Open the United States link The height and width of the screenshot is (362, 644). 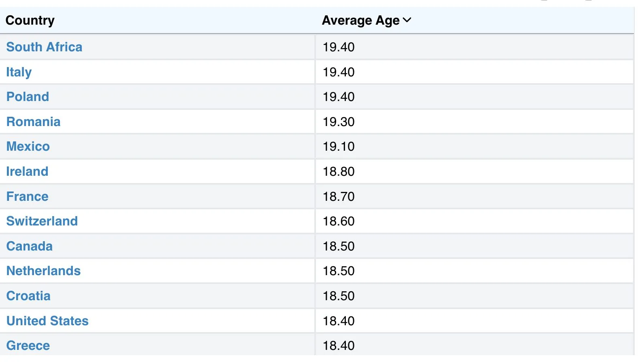[47, 321]
